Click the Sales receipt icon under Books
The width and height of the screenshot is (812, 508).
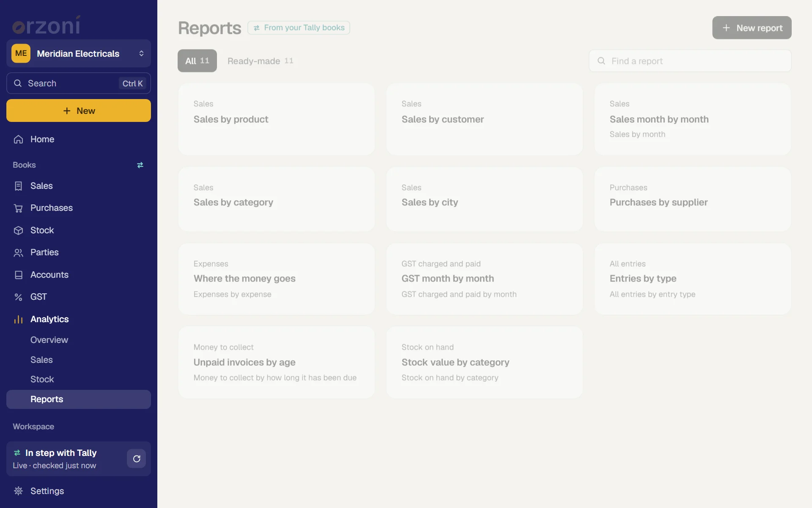(x=18, y=186)
